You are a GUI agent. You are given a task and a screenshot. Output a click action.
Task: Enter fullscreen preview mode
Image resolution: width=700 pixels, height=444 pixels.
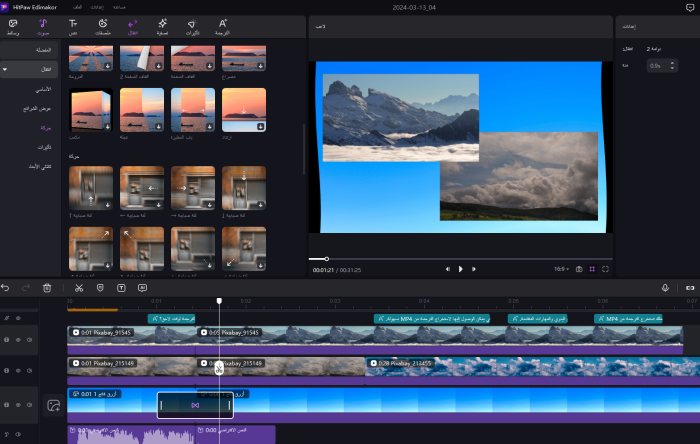pos(606,269)
